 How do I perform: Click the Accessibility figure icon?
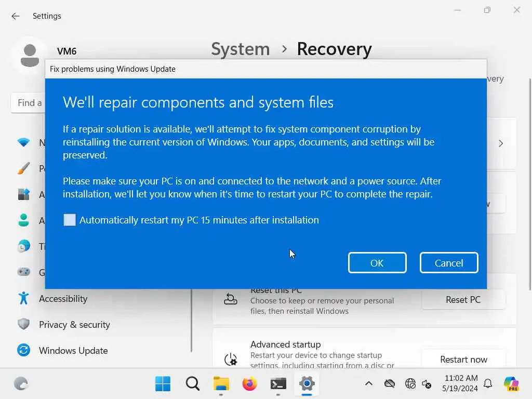click(x=23, y=298)
